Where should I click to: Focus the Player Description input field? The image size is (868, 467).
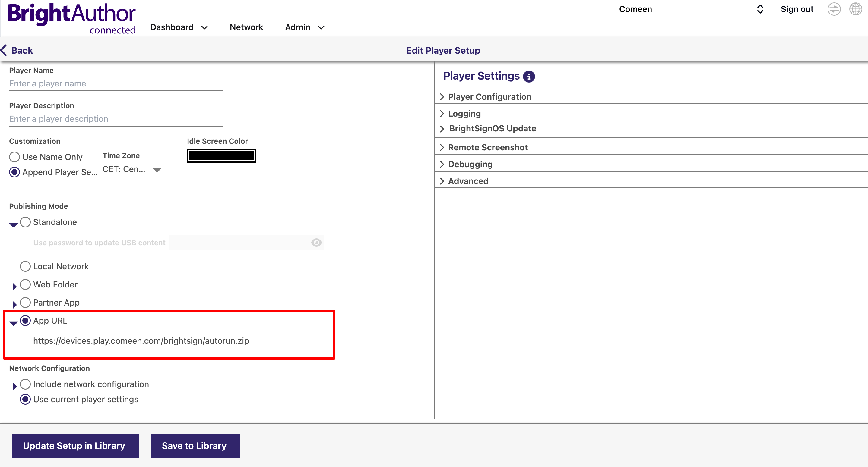pos(116,119)
